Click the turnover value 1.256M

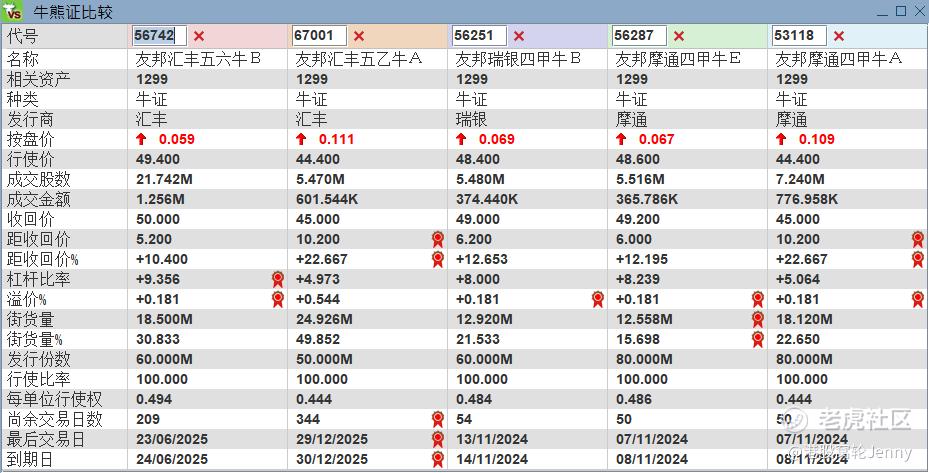point(160,199)
